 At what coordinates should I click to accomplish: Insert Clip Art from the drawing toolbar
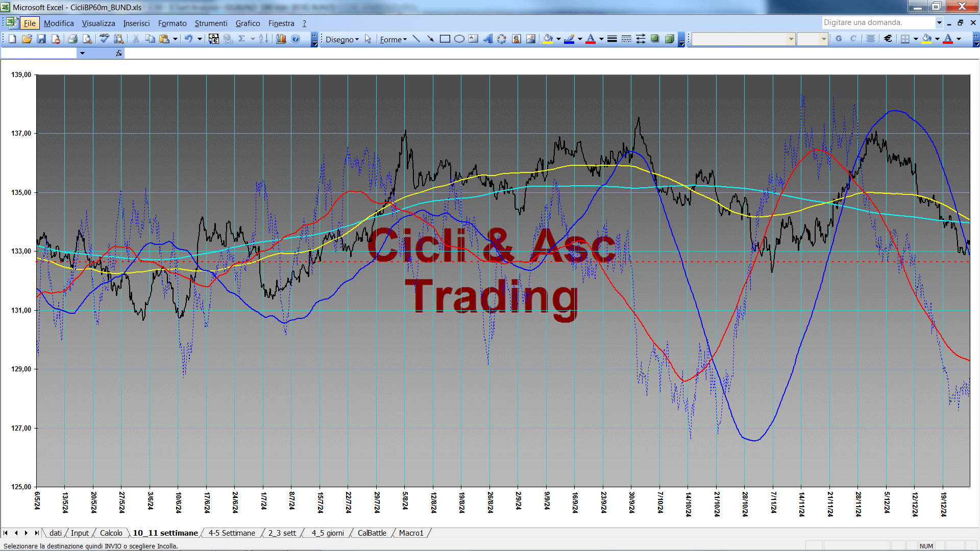[517, 39]
